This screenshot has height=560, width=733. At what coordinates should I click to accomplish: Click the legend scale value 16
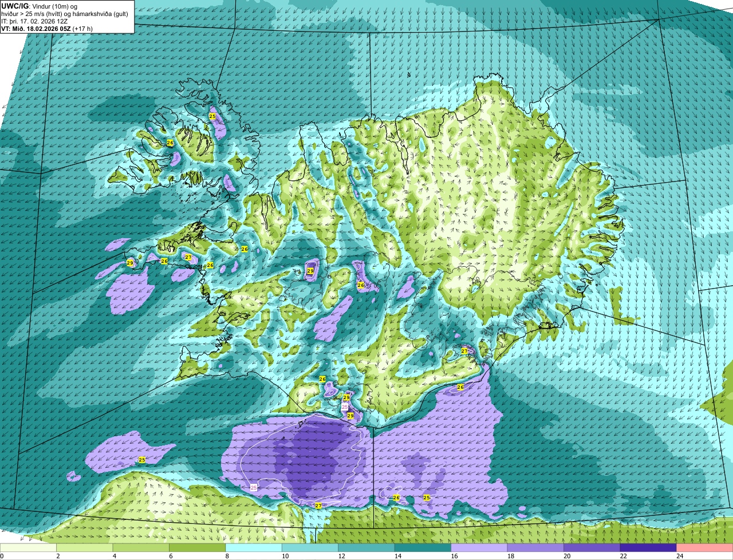tap(454, 556)
